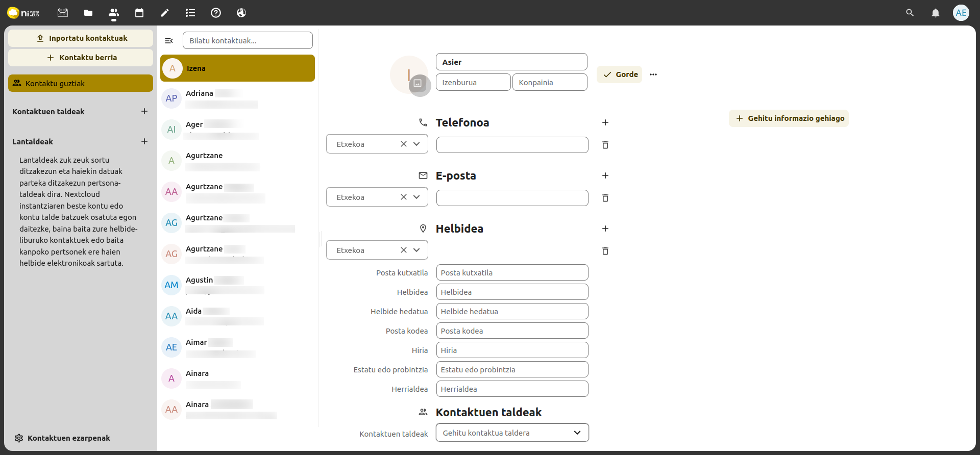Click the Gorde save button
The image size is (980, 455).
coord(620,74)
